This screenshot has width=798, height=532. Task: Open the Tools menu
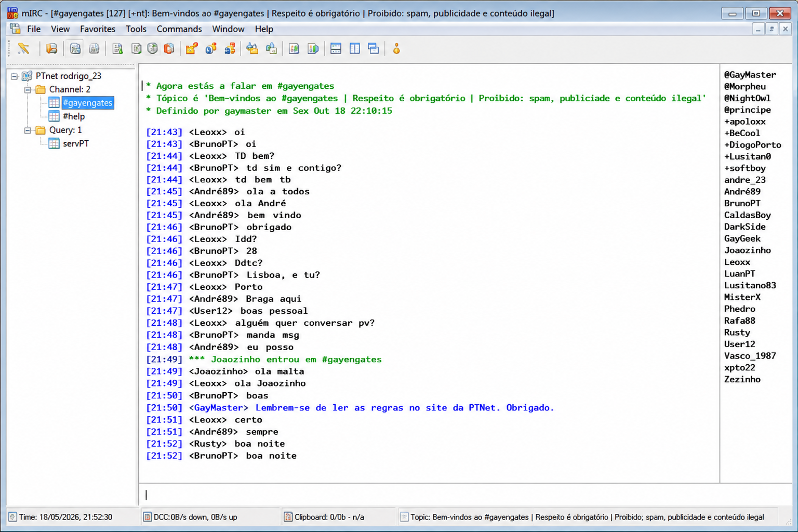[136, 29]
